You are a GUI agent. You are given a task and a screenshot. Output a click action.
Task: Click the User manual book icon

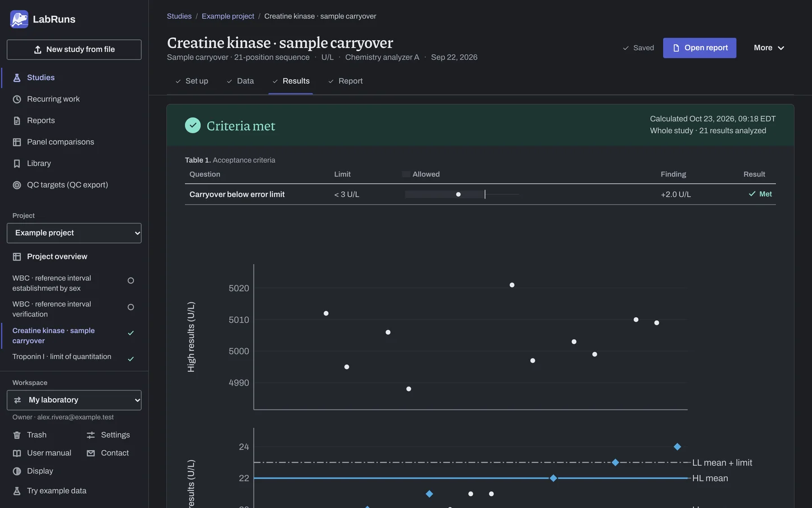(x=17, y=453)
